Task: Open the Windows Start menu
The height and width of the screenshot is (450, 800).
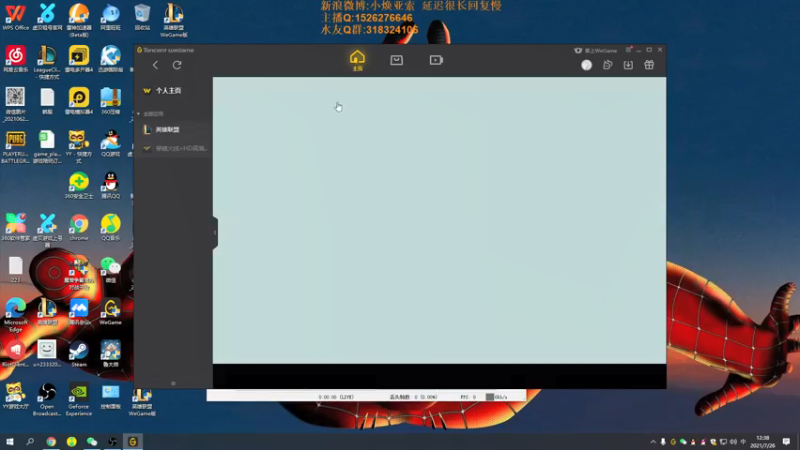Action: pos(10,441)
